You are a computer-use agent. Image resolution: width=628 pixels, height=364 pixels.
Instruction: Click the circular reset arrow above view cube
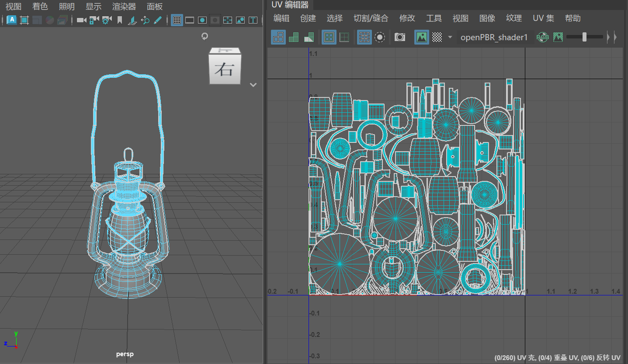(205, 36)
